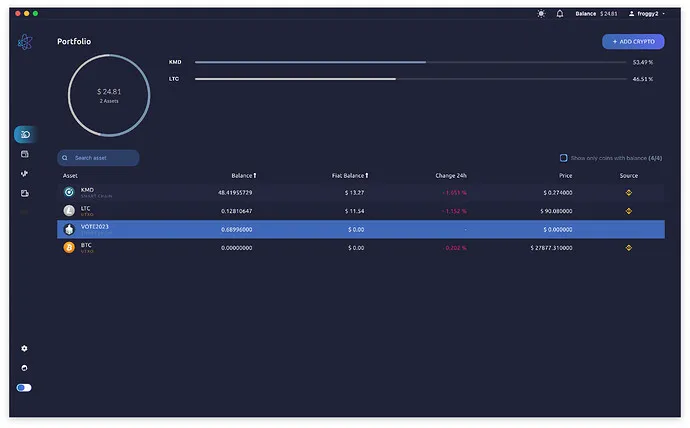Click the KMD label in allocation chart
This screenshot has height=428, width=690.
point(175,62)
